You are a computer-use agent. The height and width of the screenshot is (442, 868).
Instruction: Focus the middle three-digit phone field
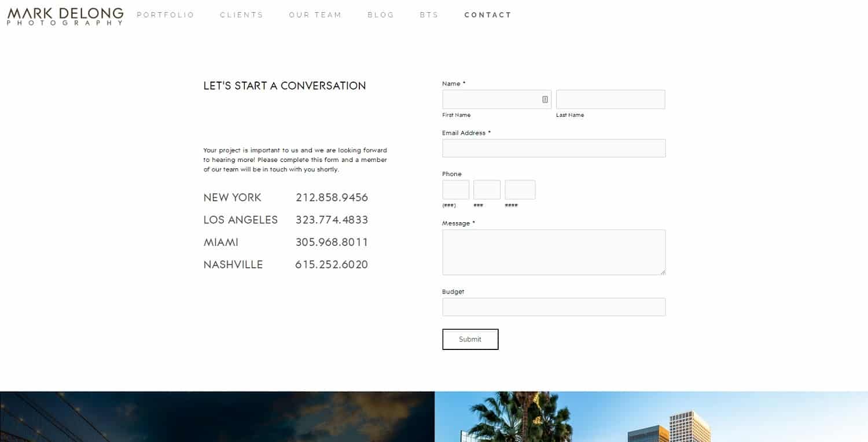tap(487, 190)
